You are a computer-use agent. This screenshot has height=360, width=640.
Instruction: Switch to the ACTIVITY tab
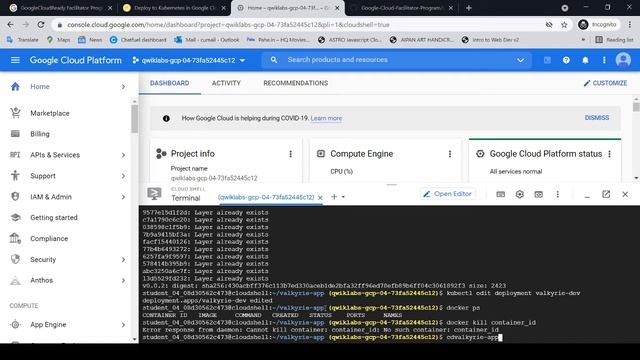(226, 83)
